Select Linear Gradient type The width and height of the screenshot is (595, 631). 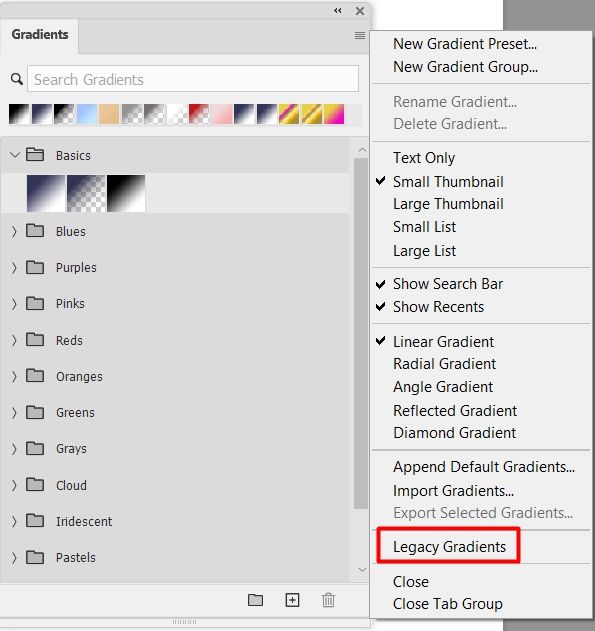click(443, 342)
